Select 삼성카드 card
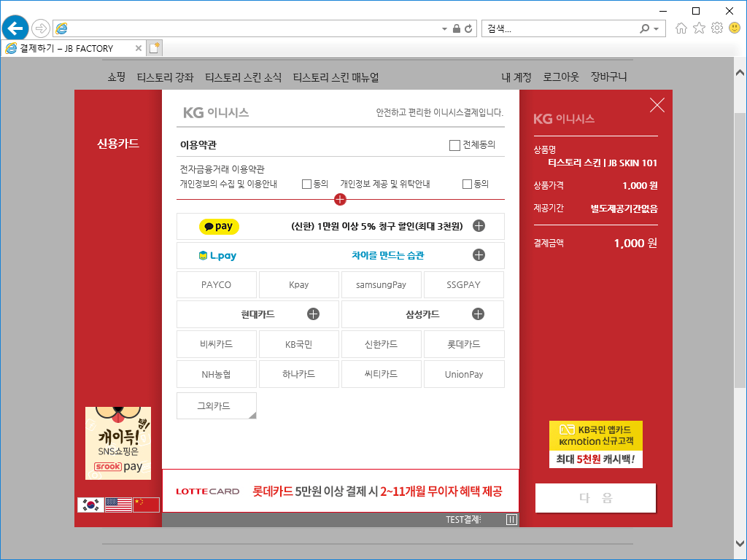The image size is (747, 560). point(422,314)
